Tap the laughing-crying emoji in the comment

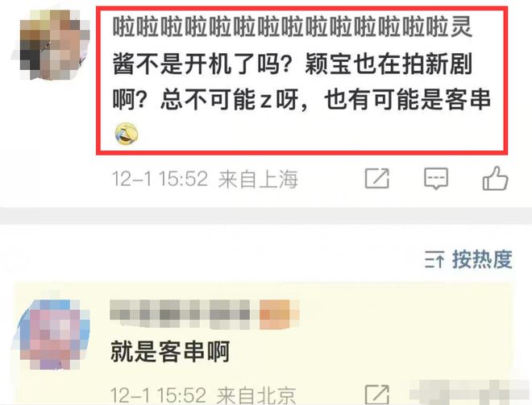pyautogui.click(x=127, y=134)
